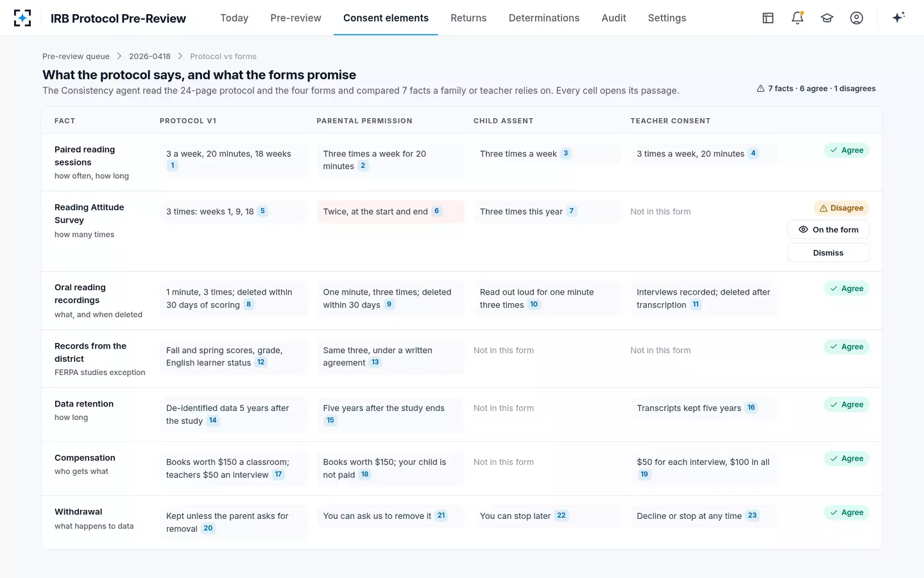Open 'Fall and spring scores, grade' protocol cell

234,356
